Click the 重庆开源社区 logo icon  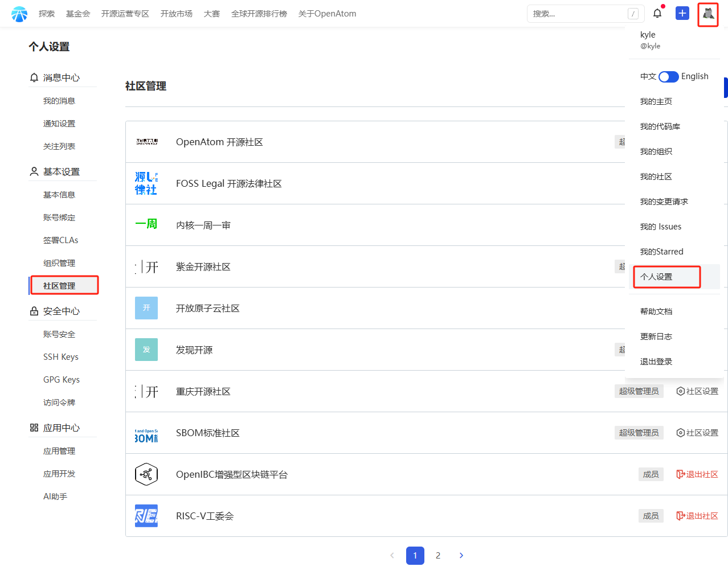146,391
